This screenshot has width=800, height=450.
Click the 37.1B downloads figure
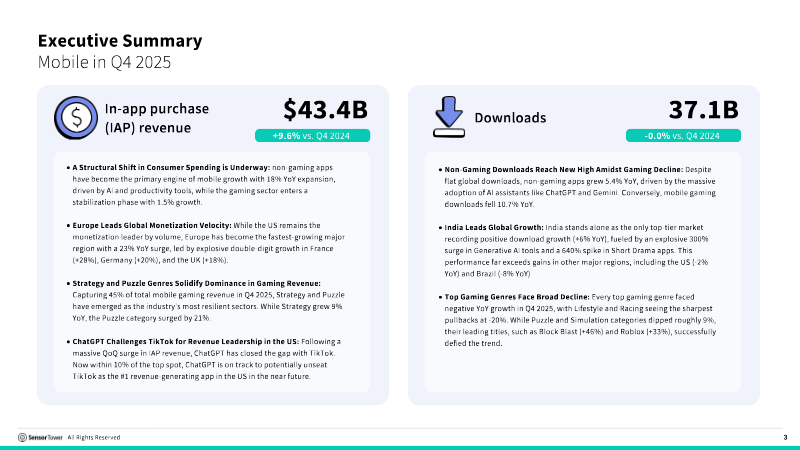click(703, 109)
